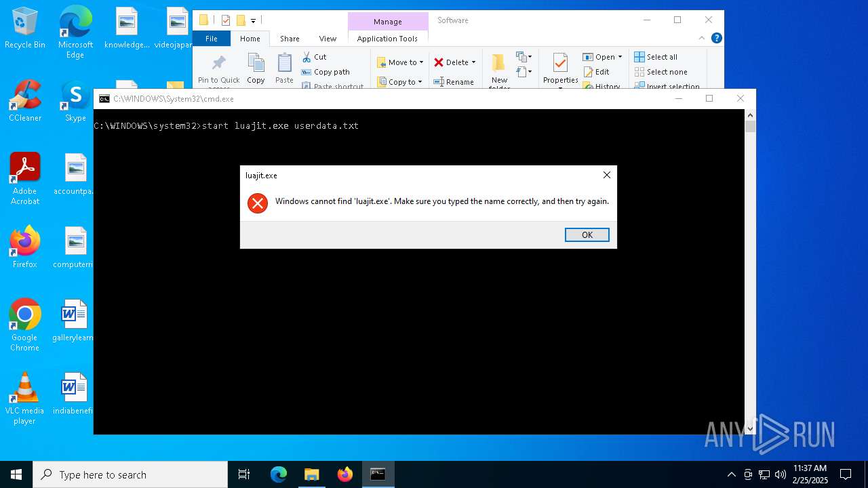This screenshot has height=488, width=868.
Task: Select the Manage contextual tab
Action: pyautogui.click(x=387, y=22)
